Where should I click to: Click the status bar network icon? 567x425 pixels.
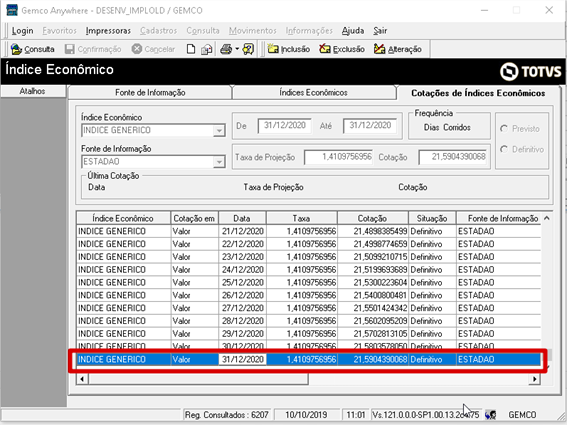point(490,415)
